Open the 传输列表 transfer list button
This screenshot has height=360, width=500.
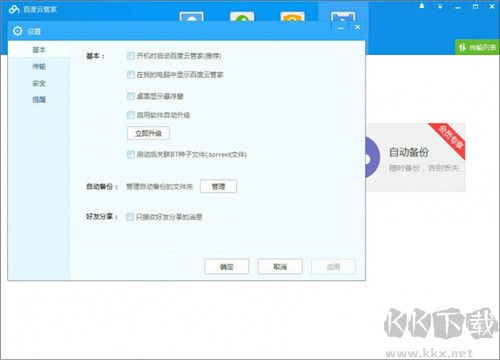pos(477,47)
